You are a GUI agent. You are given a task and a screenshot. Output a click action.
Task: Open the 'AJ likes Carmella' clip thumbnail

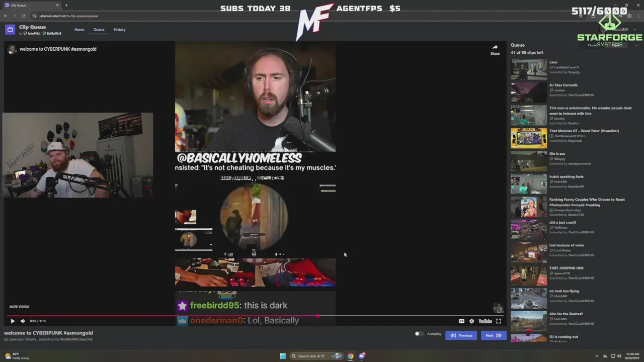point(529,92)
